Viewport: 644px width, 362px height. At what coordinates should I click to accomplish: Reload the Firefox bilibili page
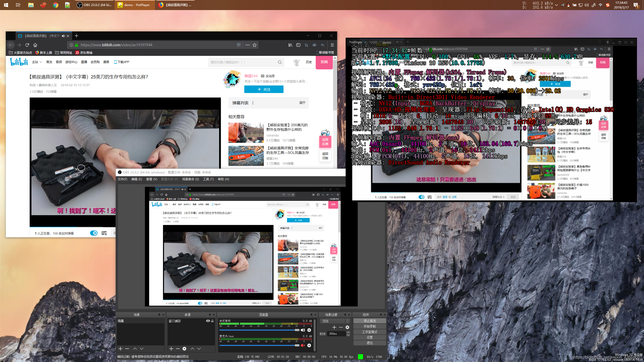tap(27, 45)
